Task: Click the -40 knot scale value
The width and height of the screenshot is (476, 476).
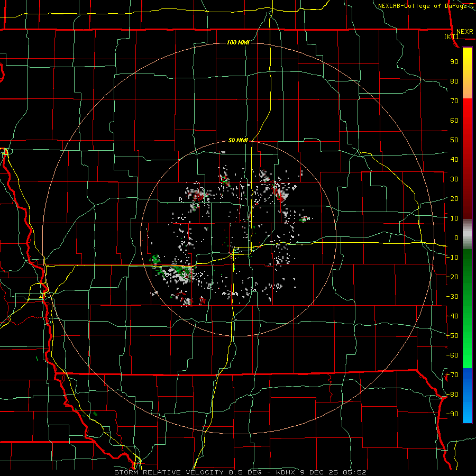Action: [x=452, y=316]
